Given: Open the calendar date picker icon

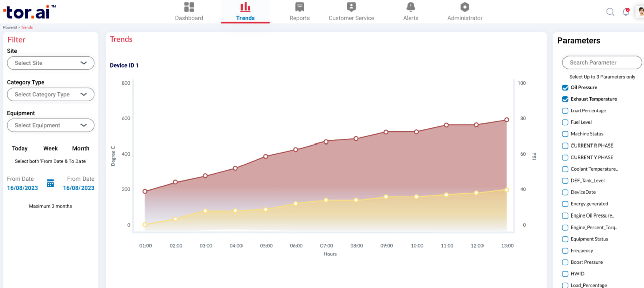Looking at the screenshot, I should click(50, 183).
